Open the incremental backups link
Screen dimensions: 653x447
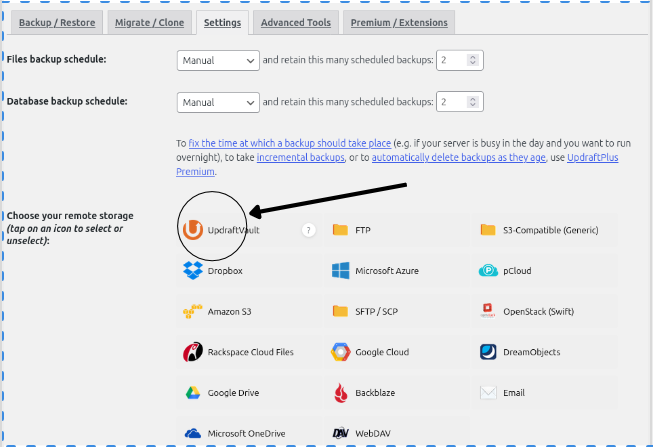[x=299, y=158]
